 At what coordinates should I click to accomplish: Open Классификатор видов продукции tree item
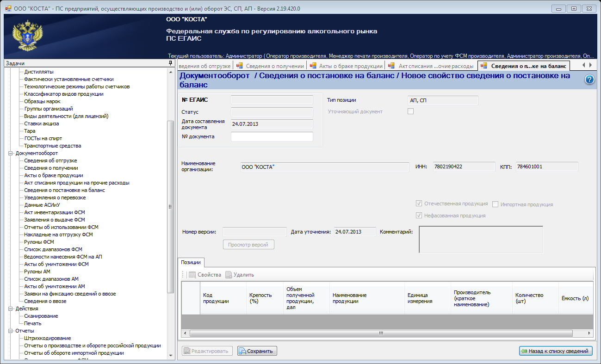coord(63,94)
